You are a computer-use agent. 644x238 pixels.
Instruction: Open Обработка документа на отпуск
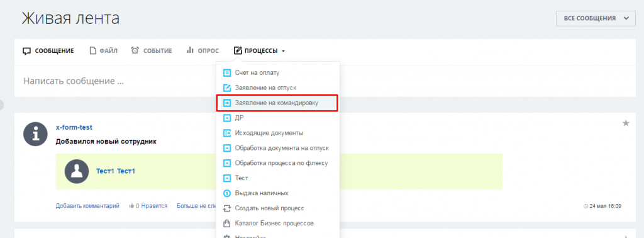tap(277, 148)
